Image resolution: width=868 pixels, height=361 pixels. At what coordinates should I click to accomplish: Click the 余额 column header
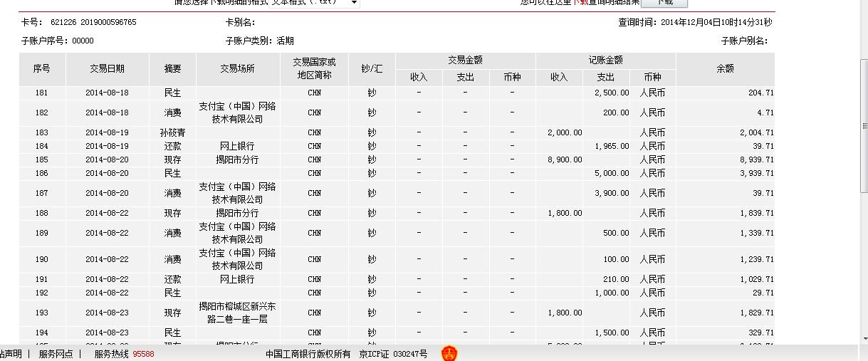click(x=725, y=69)
